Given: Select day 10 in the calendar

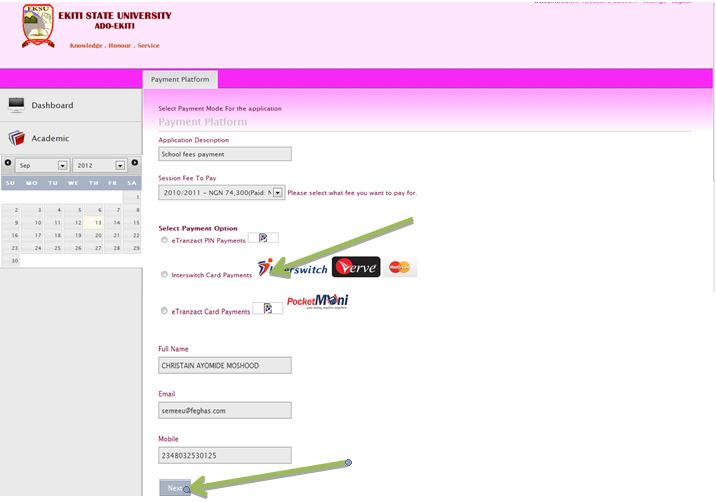Looking at the screenshot, I should [x=33, y=222].
